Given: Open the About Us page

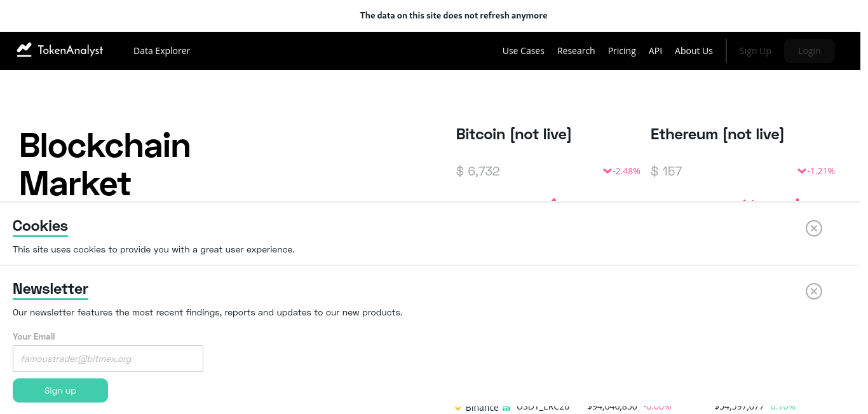Looking at the screenshot, I should [x=693, y=51].
